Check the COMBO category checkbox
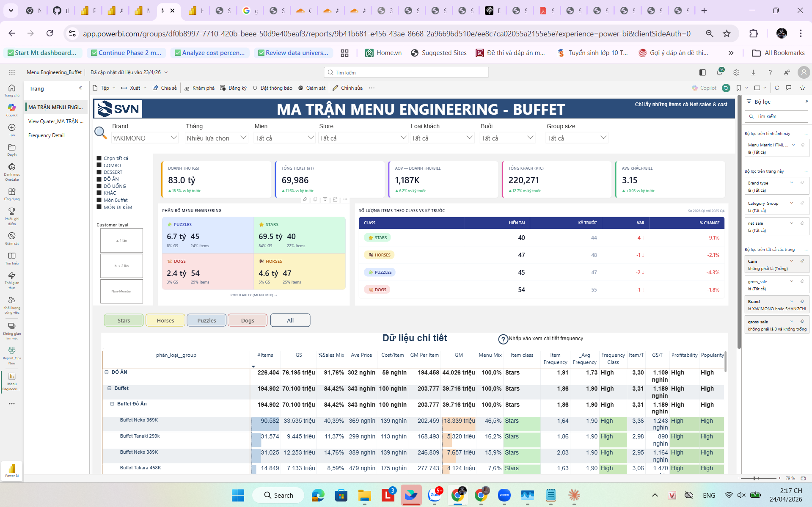Screen dimensions: 812x507 pos(99,165)
